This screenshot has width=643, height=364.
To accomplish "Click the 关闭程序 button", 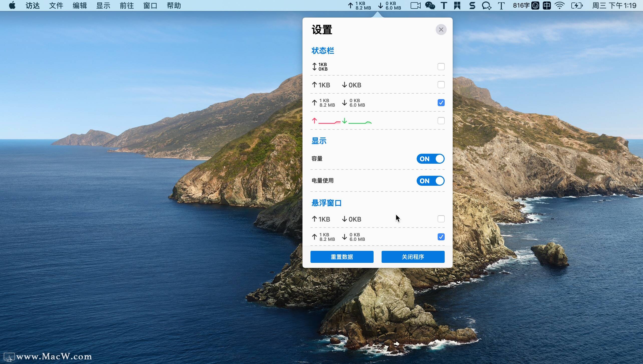I will (413, 257).
